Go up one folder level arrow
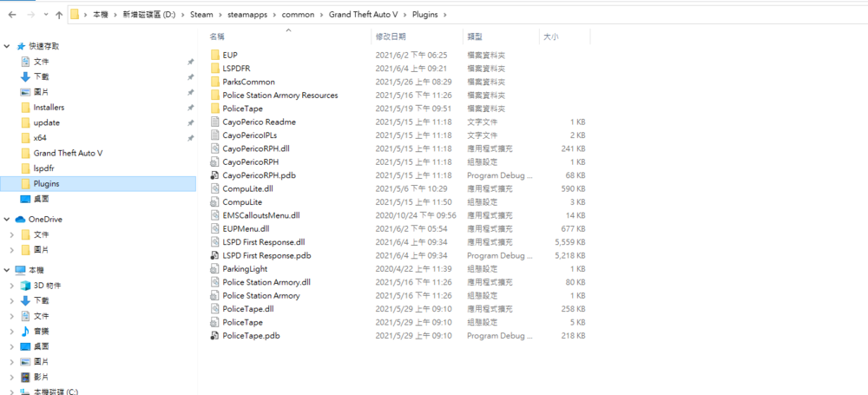 click(x=59, y=15)
